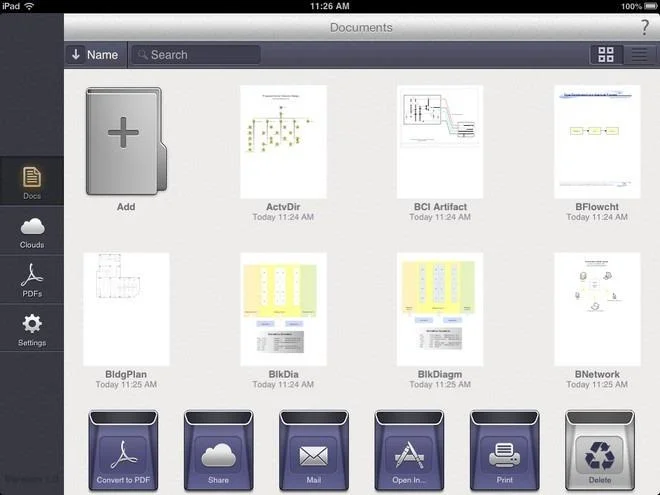
Task: Open the BlkDia document thumbnail
Action: [283, 309]
